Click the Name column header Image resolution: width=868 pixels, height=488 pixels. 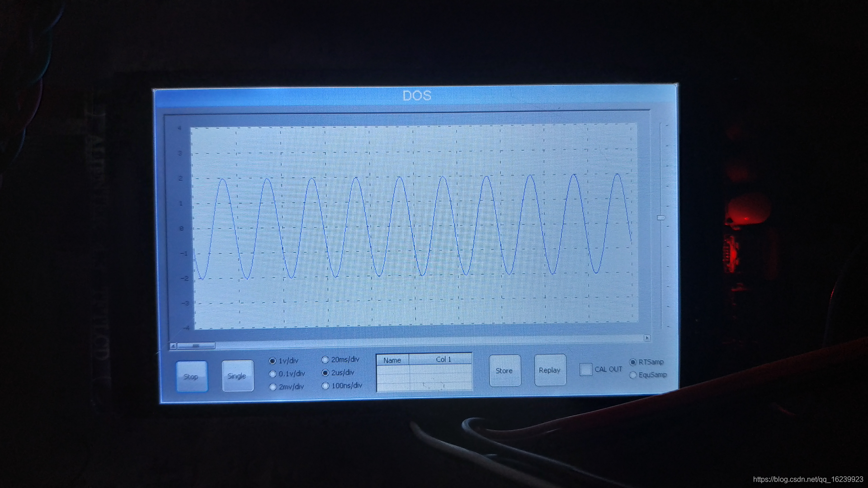(x=392, y=360)
